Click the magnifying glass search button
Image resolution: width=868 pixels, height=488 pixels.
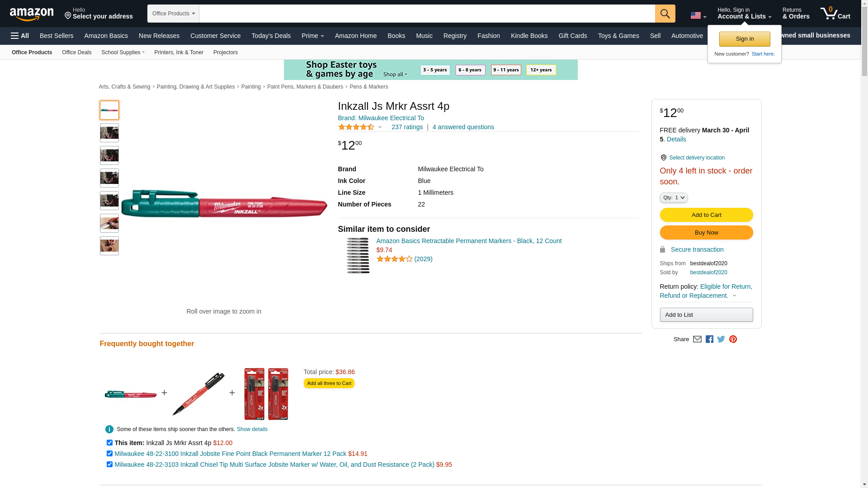pyautogui.click(x=665, y=14)
